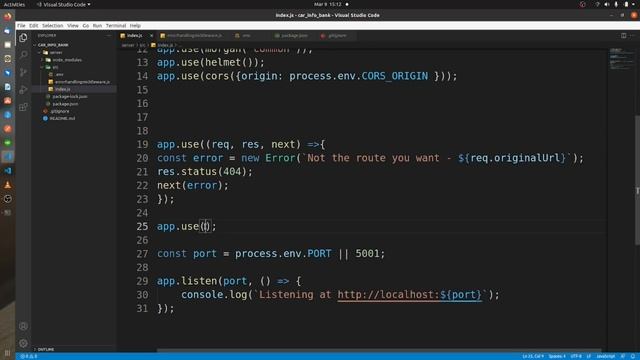Open the Manage gear in activity bar
This screenshot has height=360, width=640.
click(23, 343)
